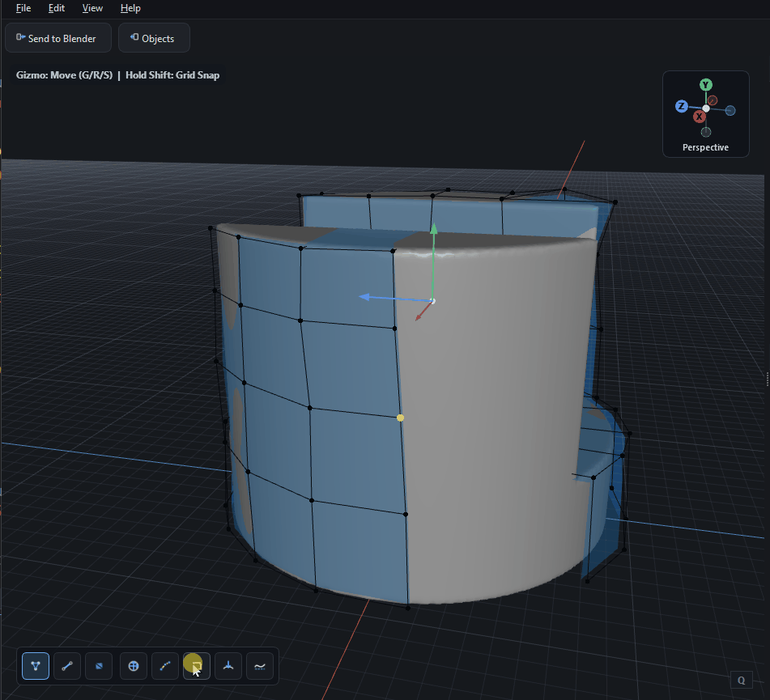Select the vertex mode tool

click(36, 666)
